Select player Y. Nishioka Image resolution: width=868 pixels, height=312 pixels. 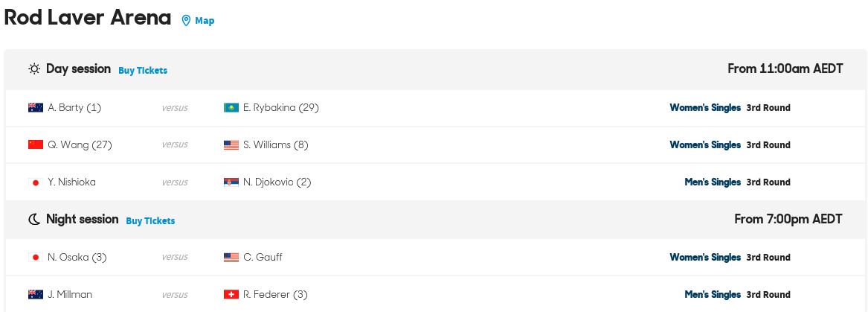click(x=72, y=182)
